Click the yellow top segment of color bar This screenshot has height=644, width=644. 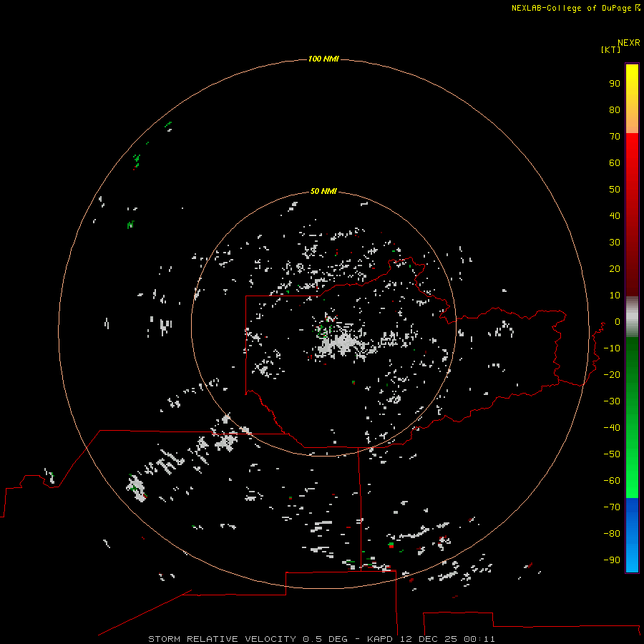pos(632,99)
